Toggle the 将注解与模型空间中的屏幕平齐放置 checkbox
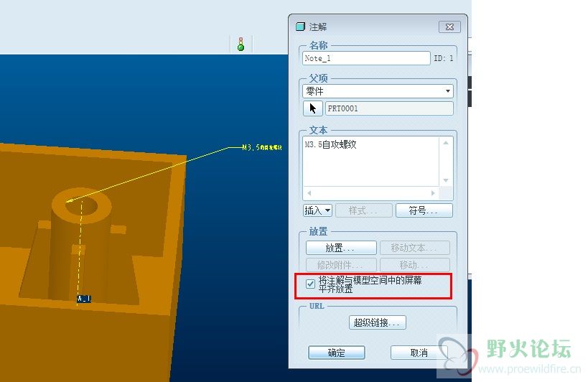Image resolution: width=588 pixels, height=382 pixels. (310, 284)
